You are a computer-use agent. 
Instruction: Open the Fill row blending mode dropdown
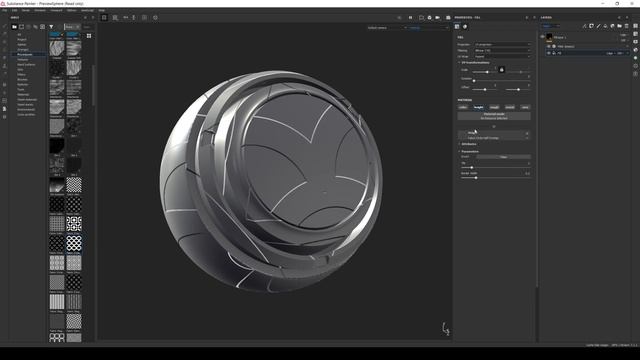click(x=611, y=53)
